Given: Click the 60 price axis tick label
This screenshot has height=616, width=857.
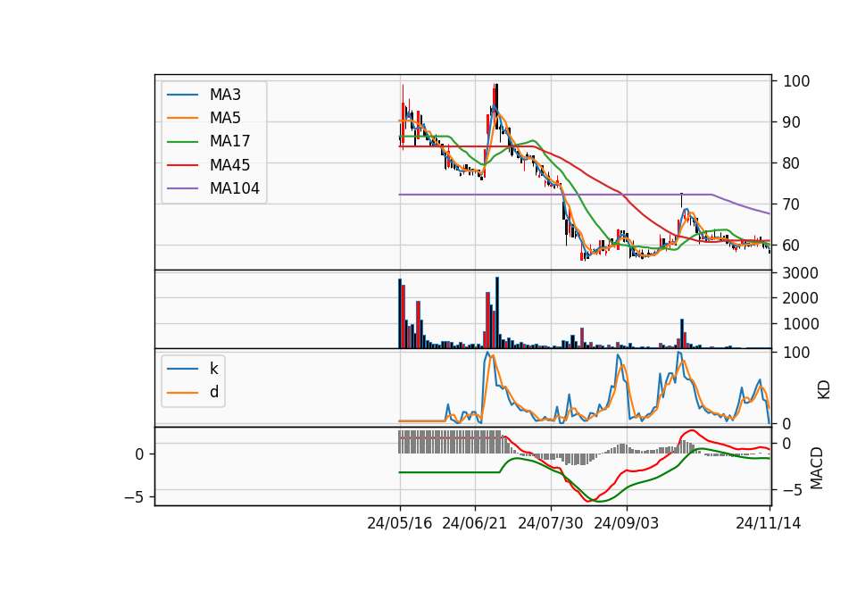Looking at the screenshot, I should 792,246.
